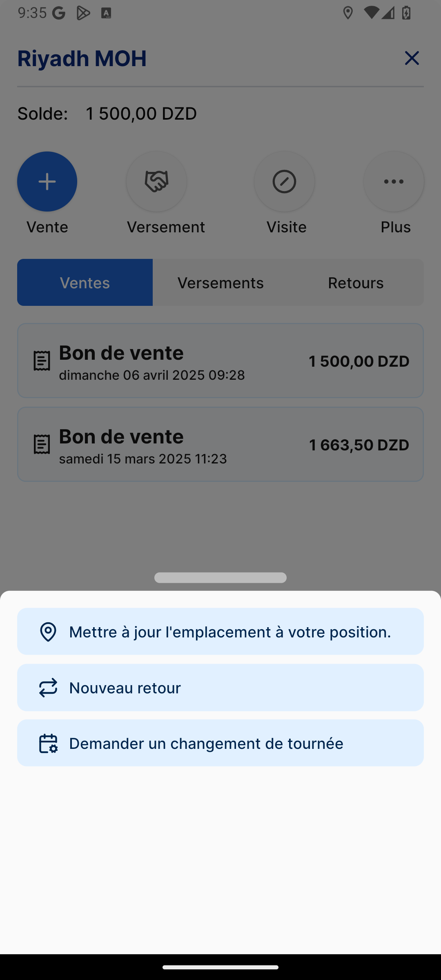This screenshot has width=441, height=980.
Task: Tap the Android navigation home bar
Action: click(220, 967)
